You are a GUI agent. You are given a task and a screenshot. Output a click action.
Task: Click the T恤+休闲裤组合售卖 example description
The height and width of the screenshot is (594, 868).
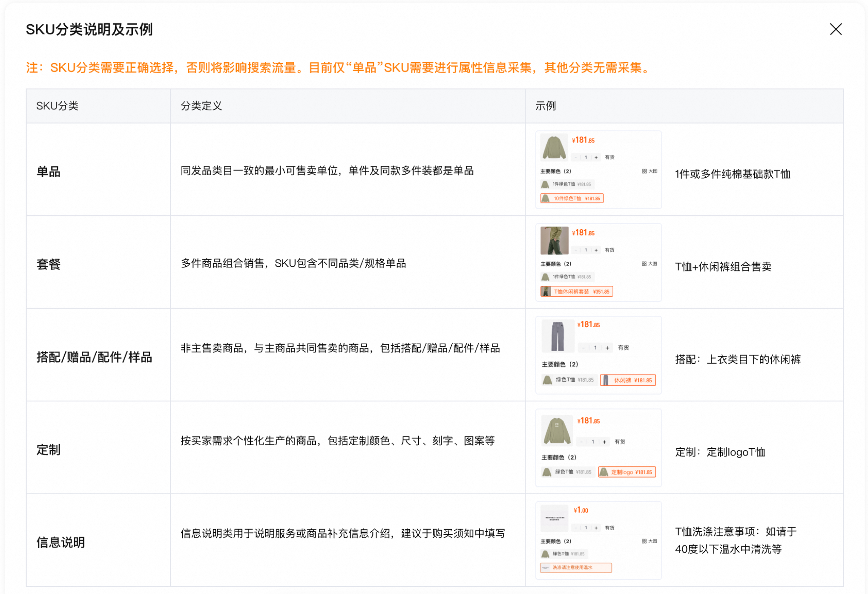pos(723,267)
